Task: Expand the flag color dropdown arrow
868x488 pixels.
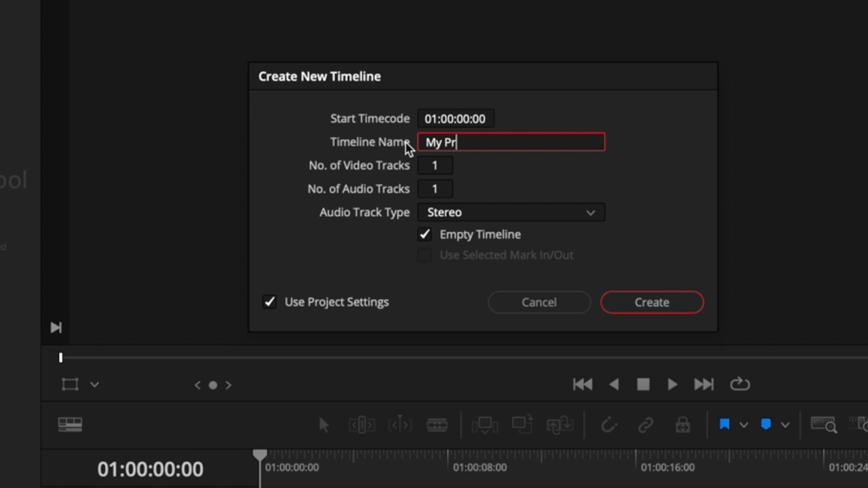Action: pyautogui.click(x=744, y=425)
